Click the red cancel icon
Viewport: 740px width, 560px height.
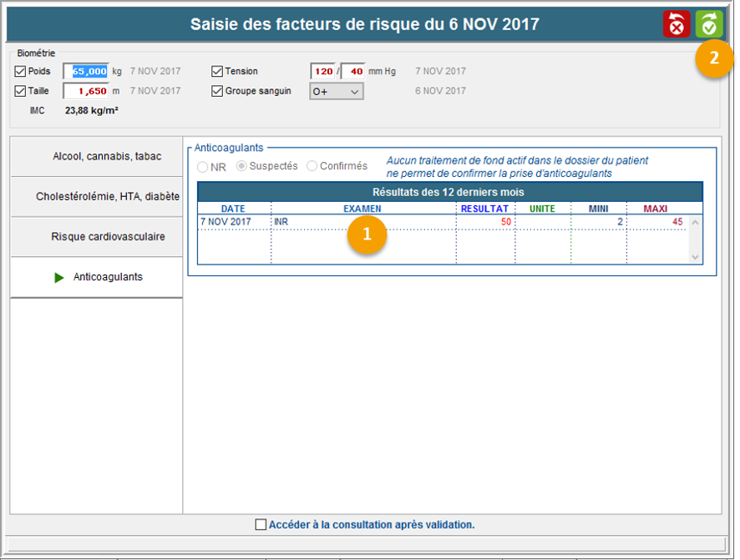[x=677, y=23]
